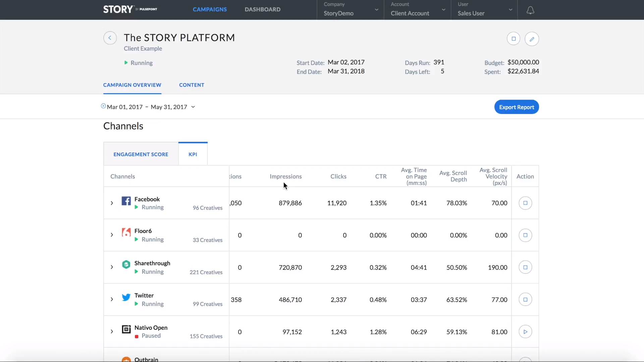Click the Channels column header
Viewport: 644px width, 362px height.
point(123,176)
